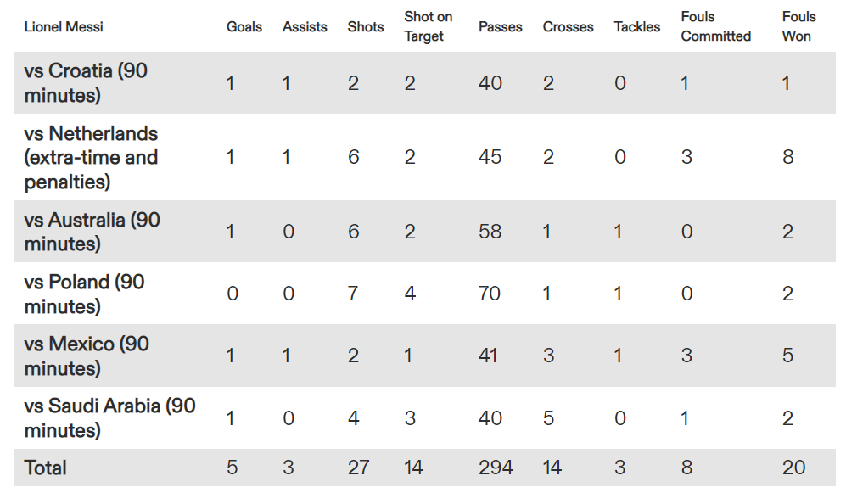Click the vs Netherlands row label

click(91, 158)
